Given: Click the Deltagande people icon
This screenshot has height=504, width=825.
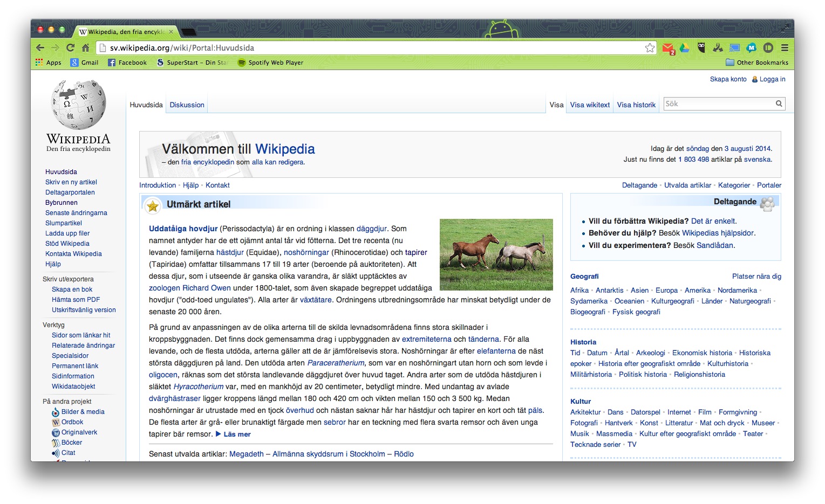Looking at the screenshot, I should click(767, 203).
